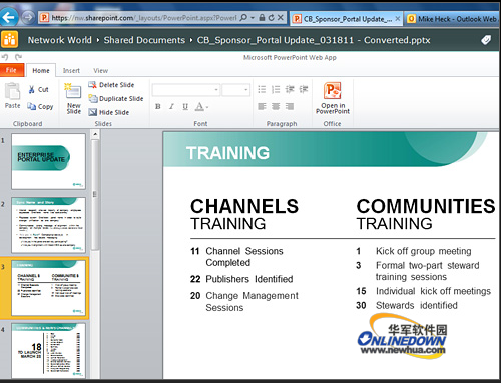The image size is (501, 383).
Task: Click the Shared Documents breadcrumb link
Action: point(144,40)
